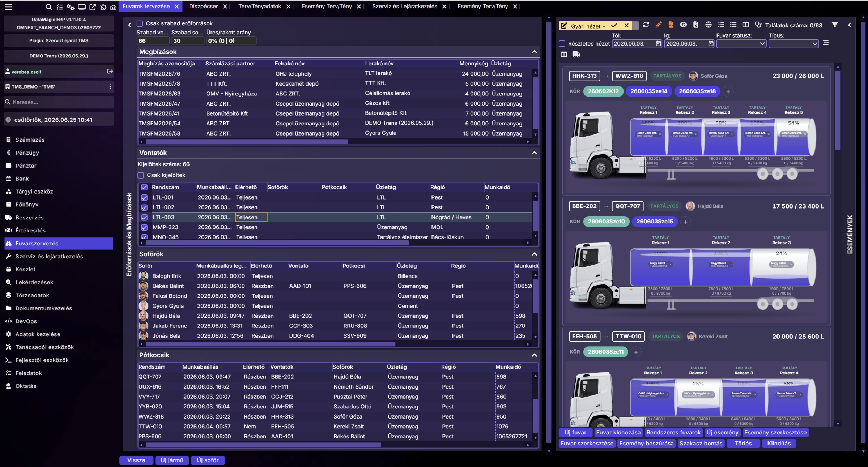Viewport: 868px width, 467px height.
Task: Open the Fuvar státusz dropdown
Action: coord(741,44)
